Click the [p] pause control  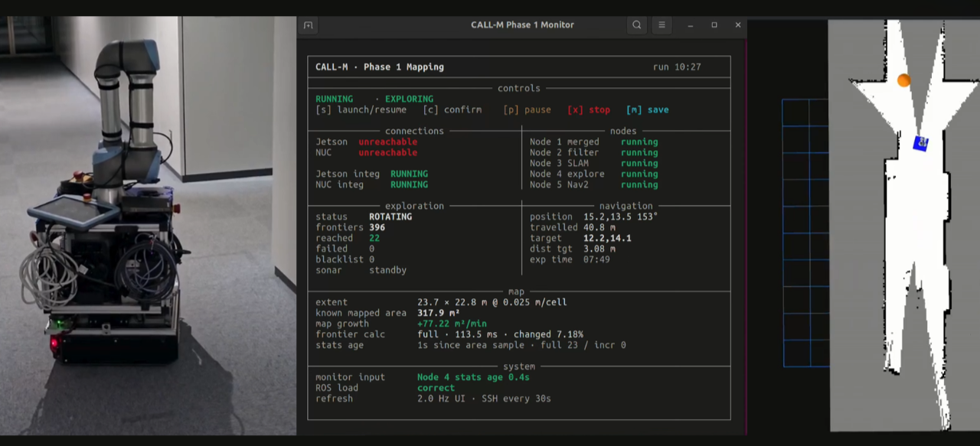coord(528,110)
